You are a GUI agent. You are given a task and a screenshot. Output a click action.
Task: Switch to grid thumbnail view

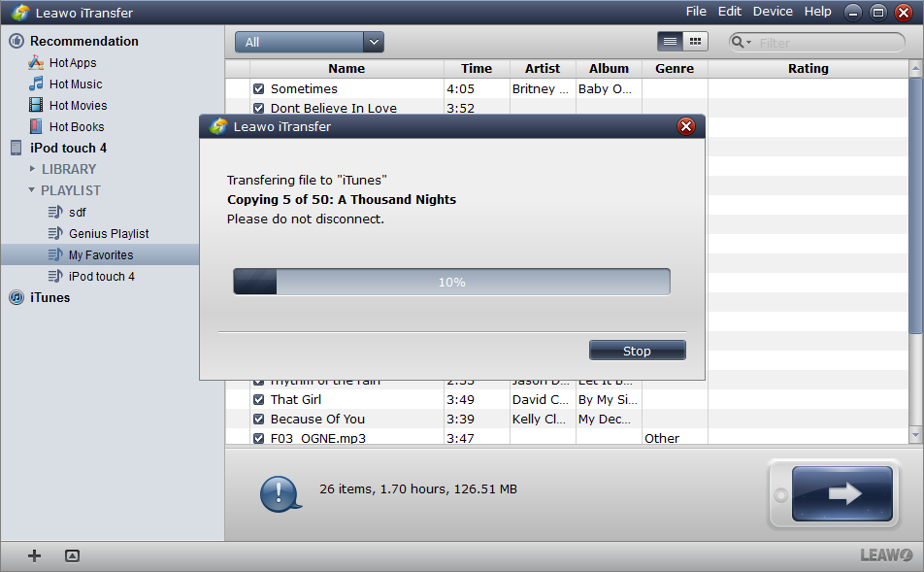[695, 42]
